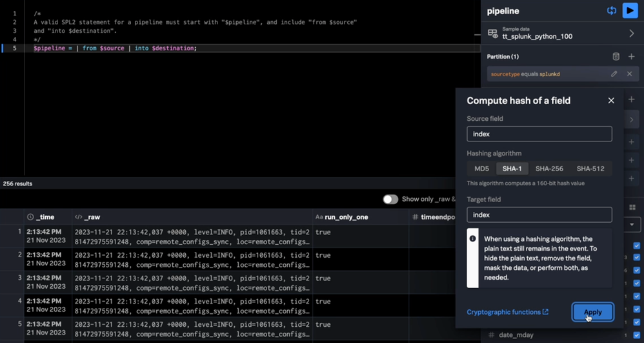Click the database icon next to Partition

tap(616, 57)
